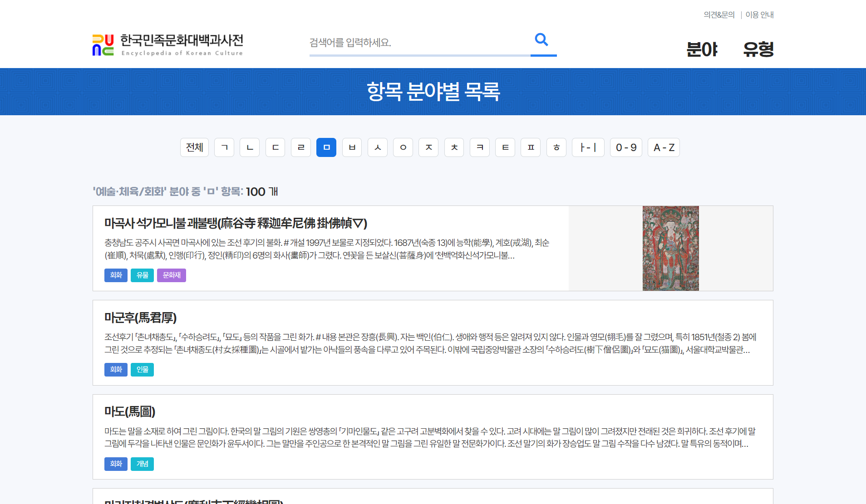Click 회화 tag on 마곡사 석가모니불 entry
Viewport: 866px width, 504px height.
[116, 275]
